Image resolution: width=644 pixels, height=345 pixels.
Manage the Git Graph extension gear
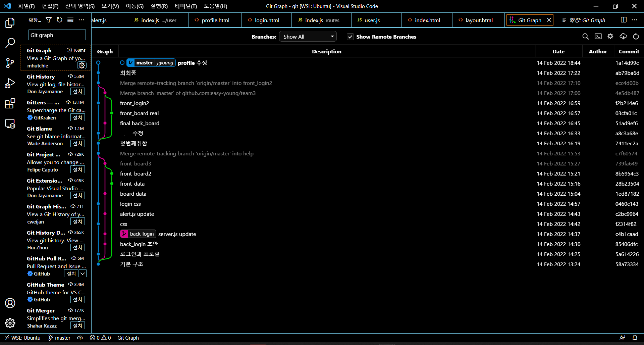pos(82,65)
